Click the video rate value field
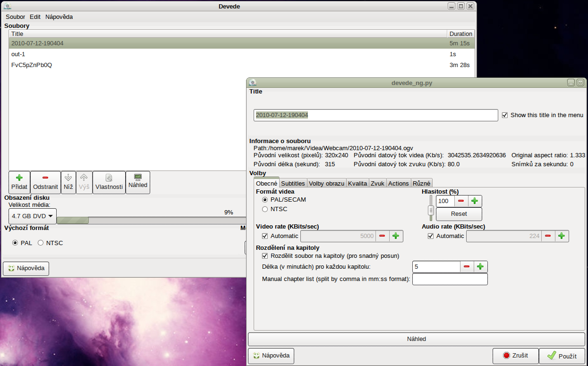Viewport: 588px width, 366px height. [338, 236]
